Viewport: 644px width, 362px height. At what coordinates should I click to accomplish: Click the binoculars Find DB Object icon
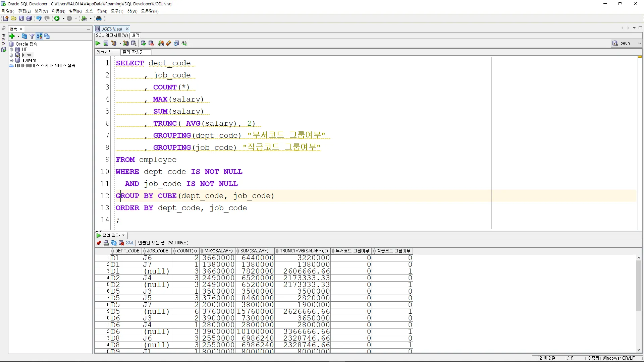tap(99, 18)
